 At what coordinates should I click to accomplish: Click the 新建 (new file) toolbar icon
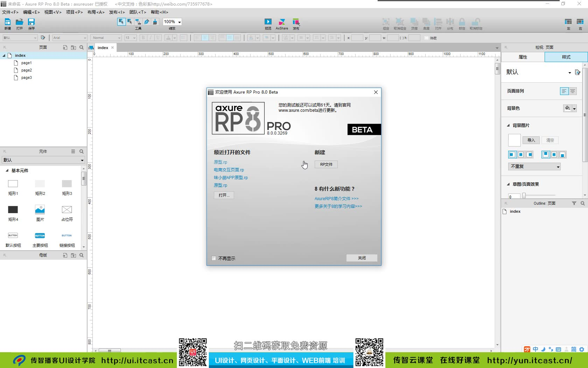[x=8, y=22]
